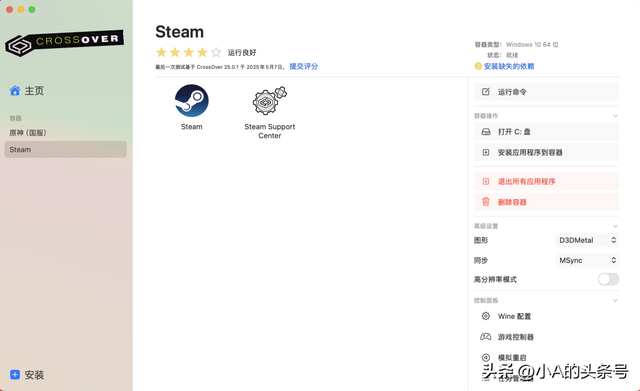
Task: Collapse the 容器操作 section chevron
Action: tap(615, 116)
